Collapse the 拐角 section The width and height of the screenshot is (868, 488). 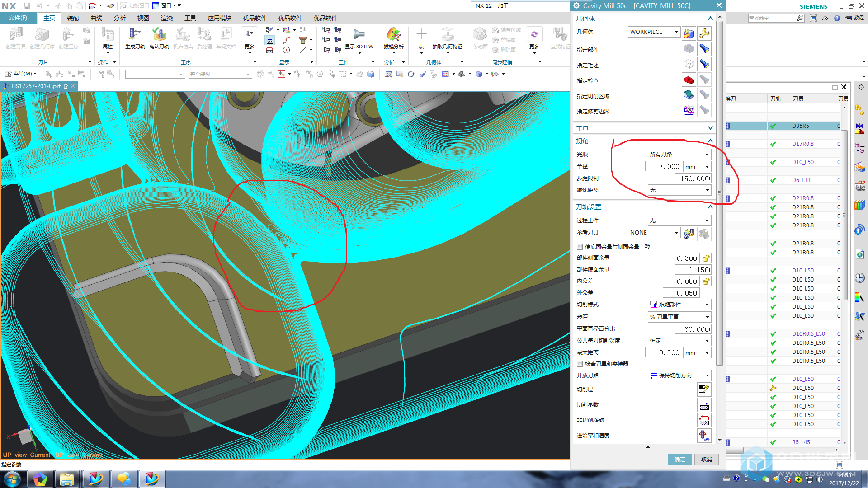[710, 141]
